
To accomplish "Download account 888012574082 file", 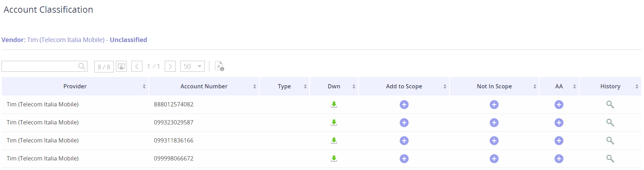I will click(334, 105).
